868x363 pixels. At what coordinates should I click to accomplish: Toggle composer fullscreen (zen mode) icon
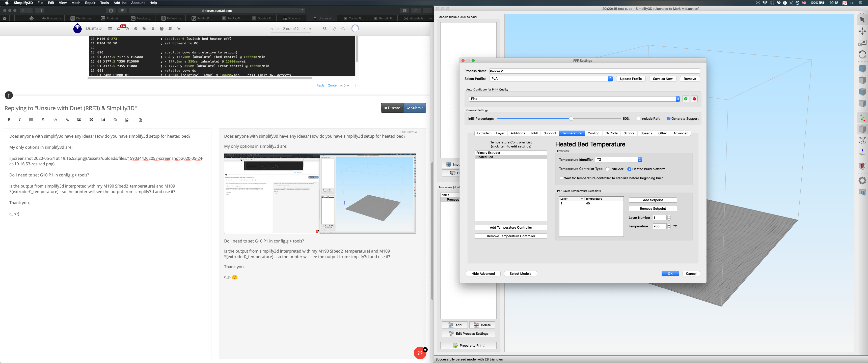(91, 120)
